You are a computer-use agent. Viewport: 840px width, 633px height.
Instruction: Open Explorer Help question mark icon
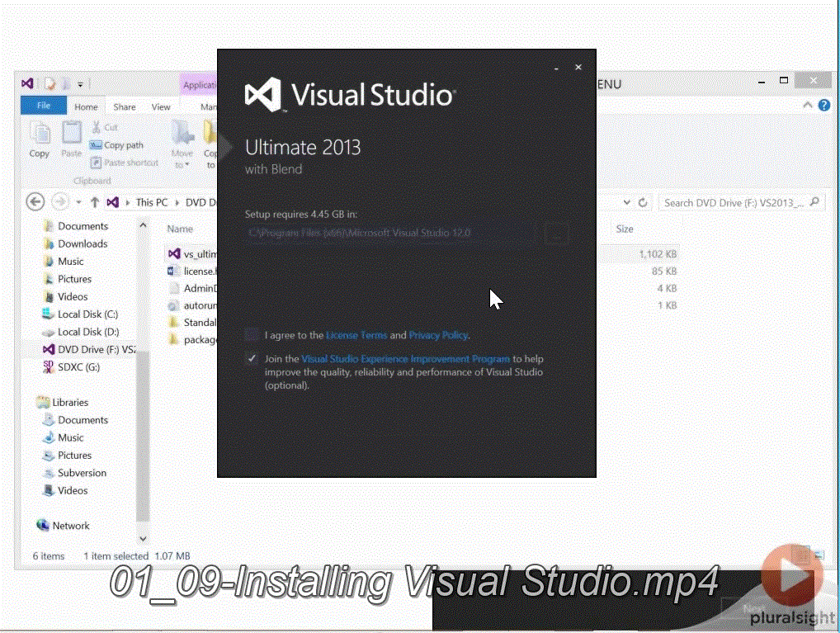click(824, 105)
